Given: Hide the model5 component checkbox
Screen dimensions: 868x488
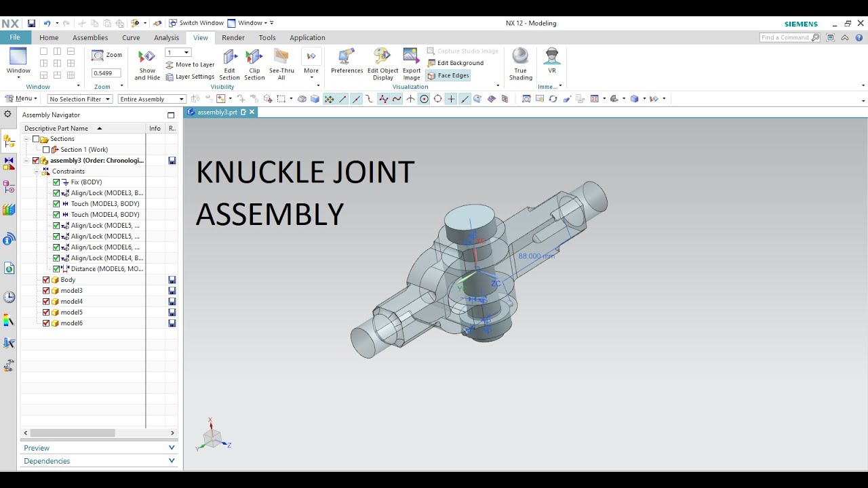Looking at the screenshot, I should (46, 312).
